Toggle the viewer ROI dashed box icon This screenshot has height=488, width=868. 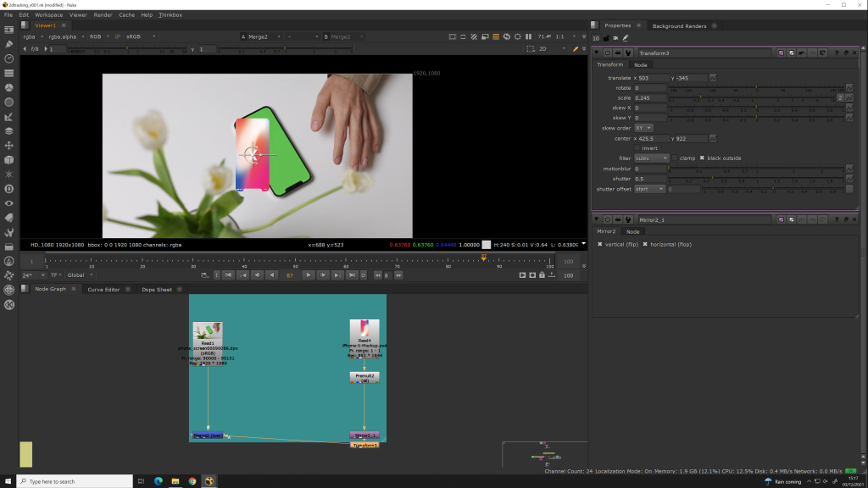pyautogui.click(x=531, y=48)
